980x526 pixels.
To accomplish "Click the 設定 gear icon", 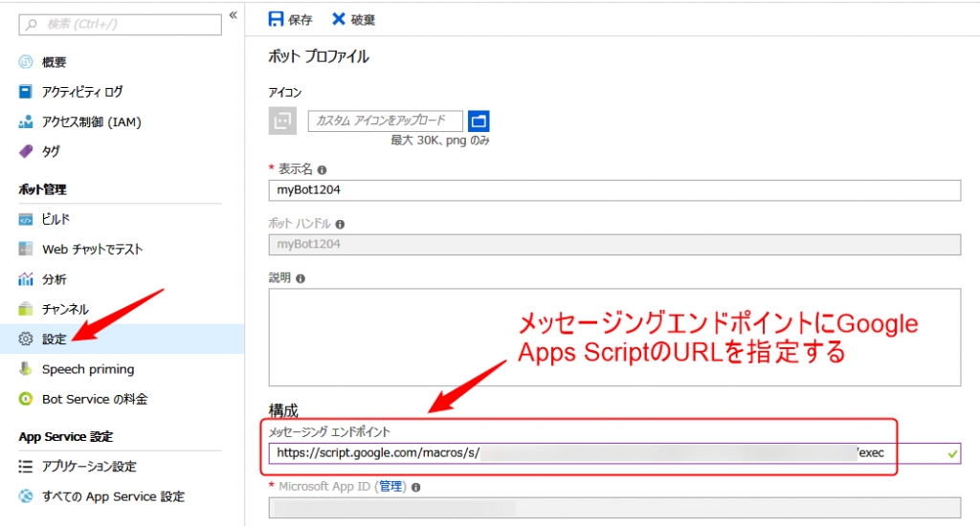I will coord(26,340).
